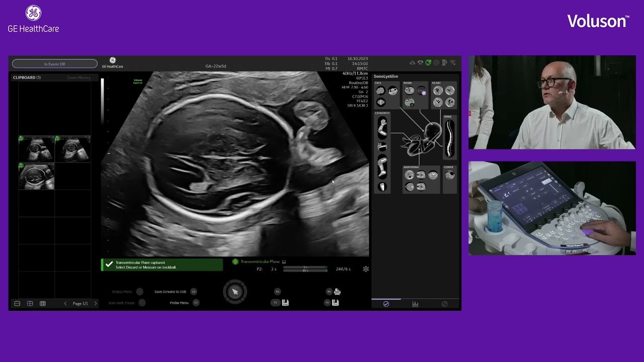The width and height of the screenshot is (644, 362).
Task: Click the cloud upload status icon
Action: 412,63
